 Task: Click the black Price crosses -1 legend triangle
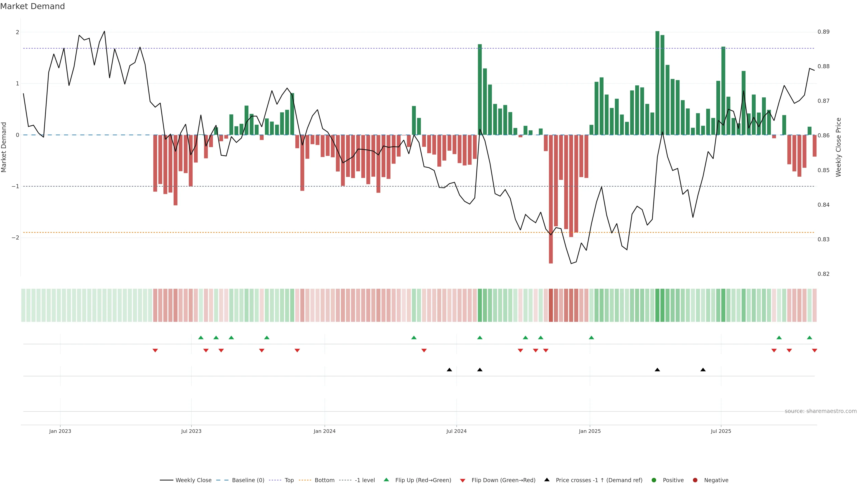(547, 480)
